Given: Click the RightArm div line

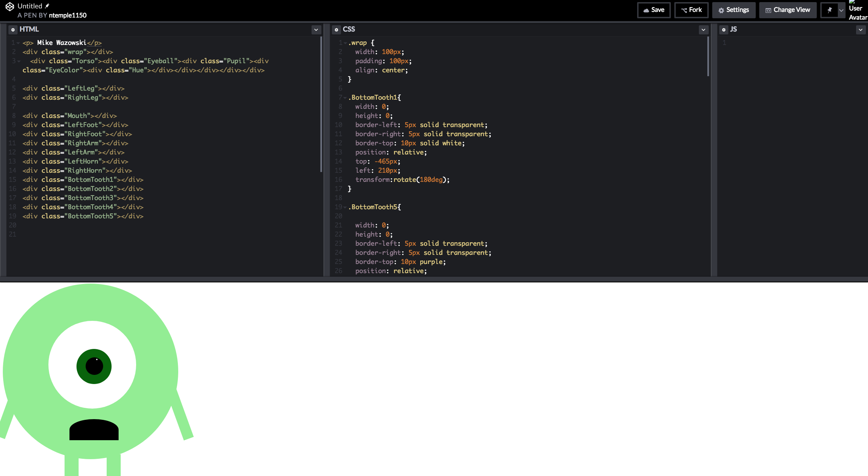Looking at the screenshot, I should 75,143.
